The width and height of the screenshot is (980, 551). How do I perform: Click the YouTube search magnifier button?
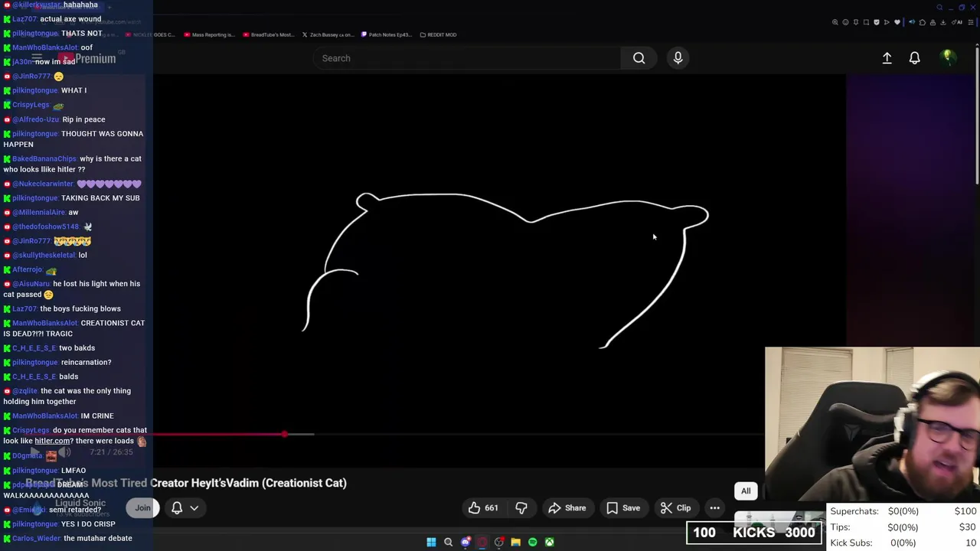[x=639, y=58]
